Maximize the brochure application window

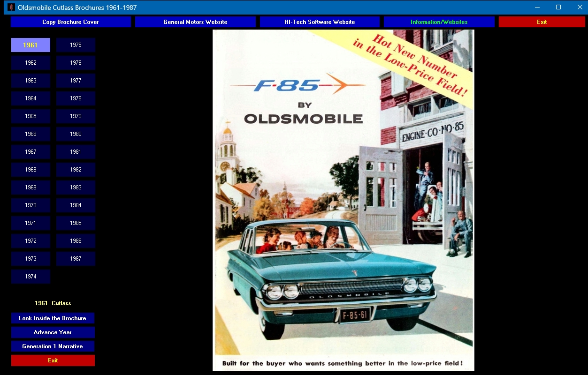(558, 7)
